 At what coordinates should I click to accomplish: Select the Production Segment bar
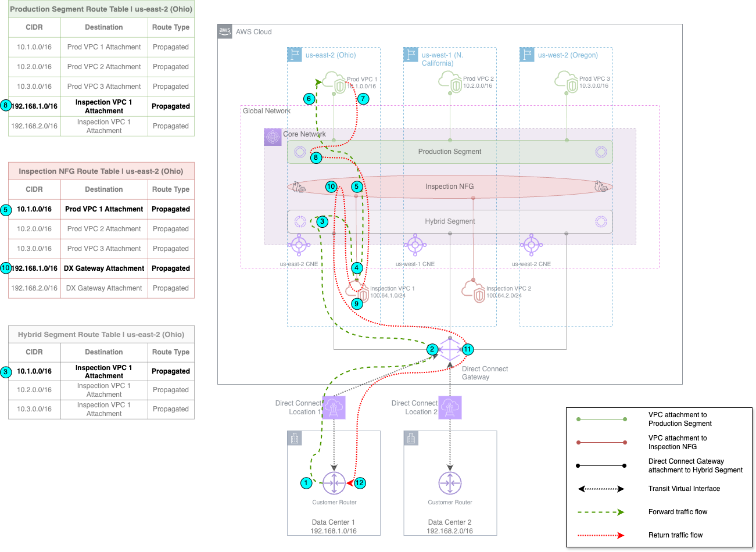[450, 152]
